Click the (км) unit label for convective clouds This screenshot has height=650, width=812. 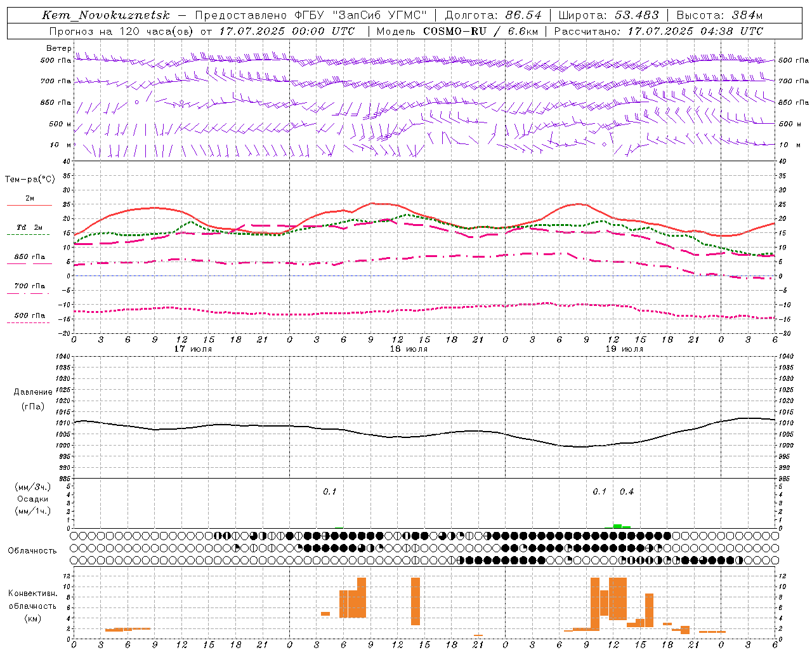33,618
